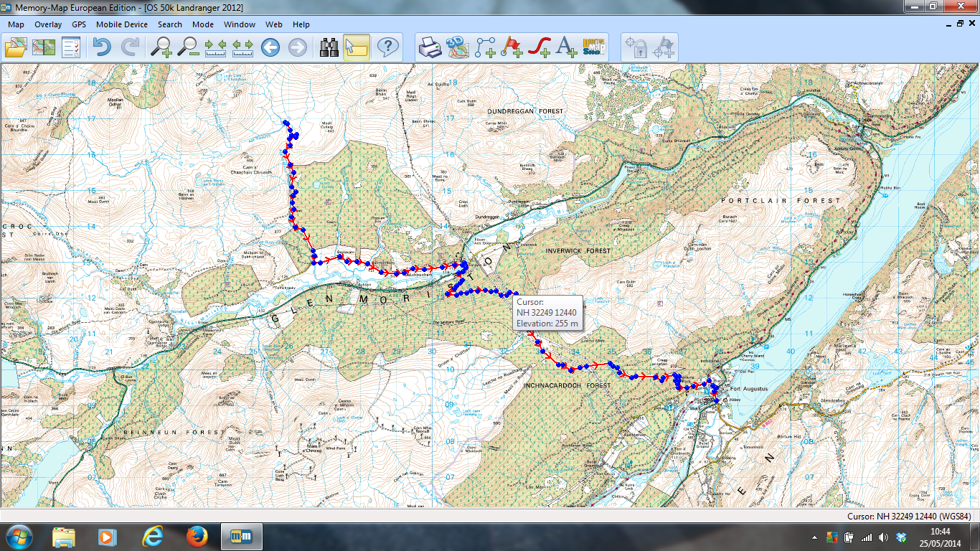Open the help question bubble icon
Viewport: 980px width, 551px height.
click(x=388, y=47)
